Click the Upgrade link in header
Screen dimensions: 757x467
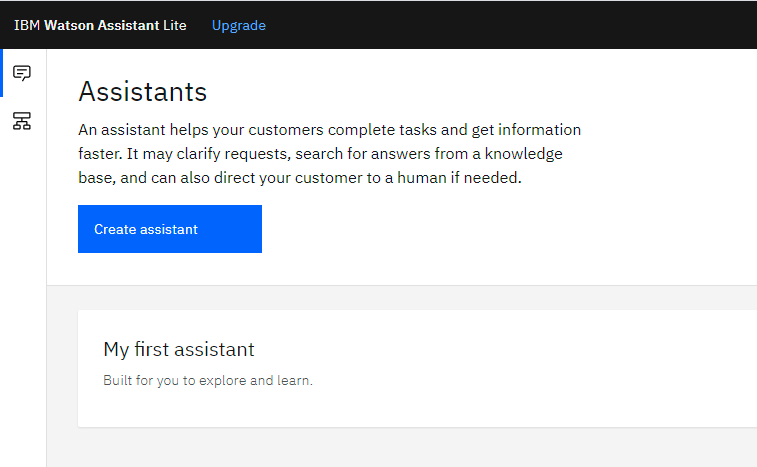click(238, 25)
